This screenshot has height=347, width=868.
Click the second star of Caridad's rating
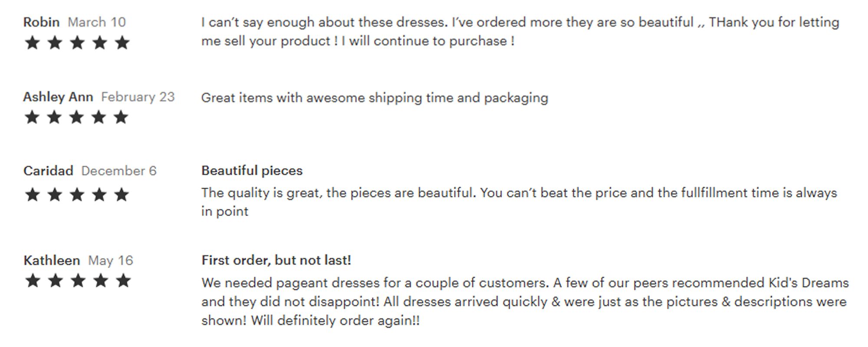click(55, 194)
